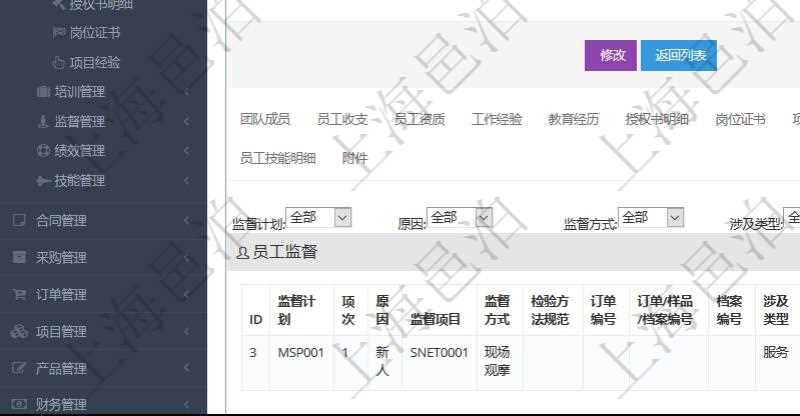Viewport: 800px width, 416px height.
Task: Open the 财务管理 sidebar menu
Action: coord(61,405)
